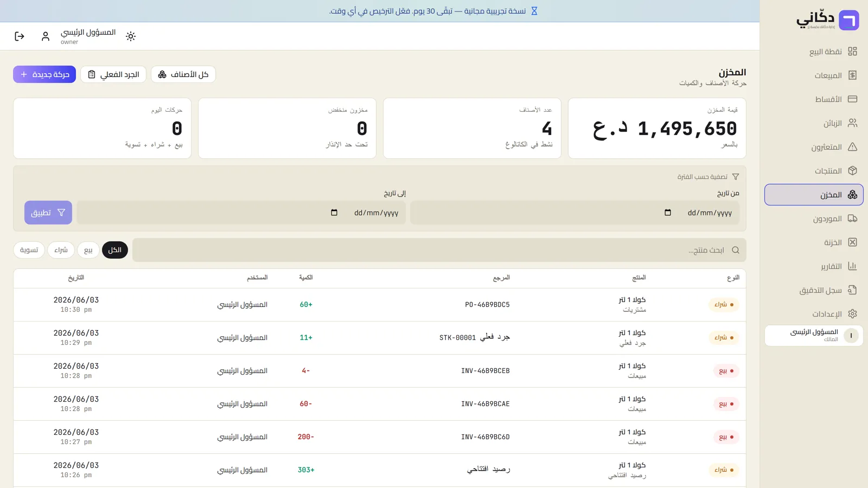
Task: Select the بيع filter pill
Action: [88, 250]
